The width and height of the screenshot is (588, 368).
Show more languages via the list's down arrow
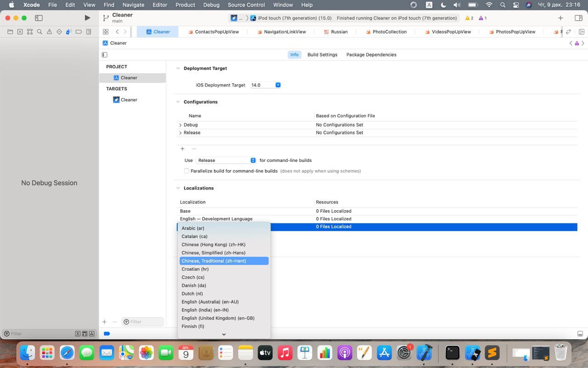(224, 334)
